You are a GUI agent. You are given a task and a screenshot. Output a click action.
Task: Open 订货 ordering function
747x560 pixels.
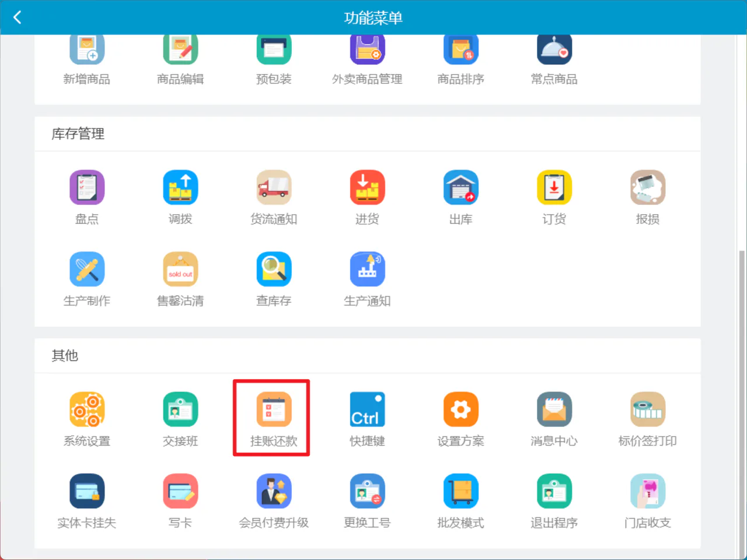tap(554, 198)
